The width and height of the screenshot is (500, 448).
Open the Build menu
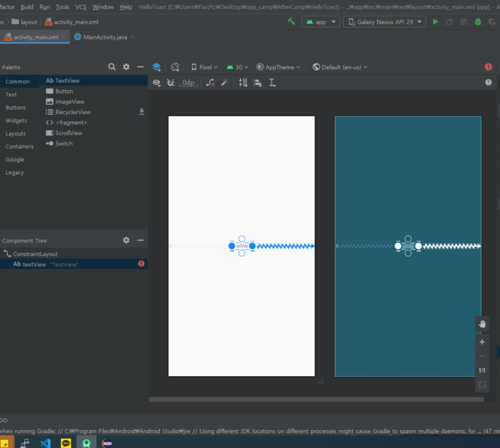click(27, 7)
